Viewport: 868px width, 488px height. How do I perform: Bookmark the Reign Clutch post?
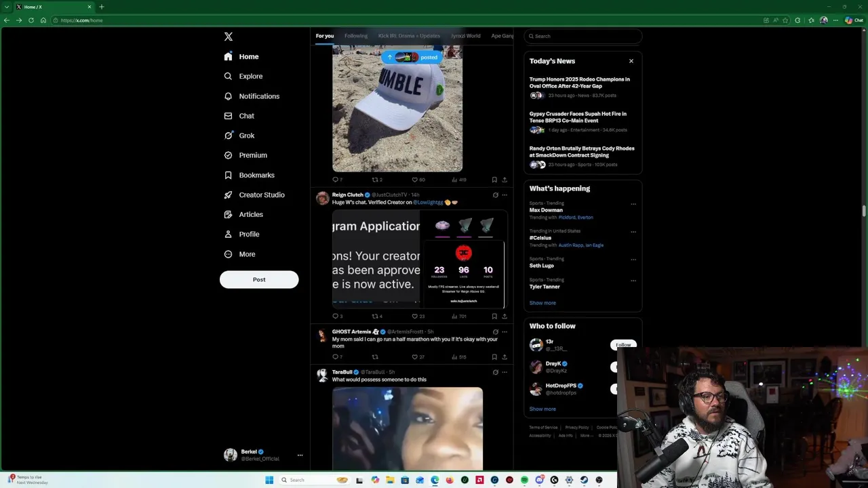[x=494, y=317]
